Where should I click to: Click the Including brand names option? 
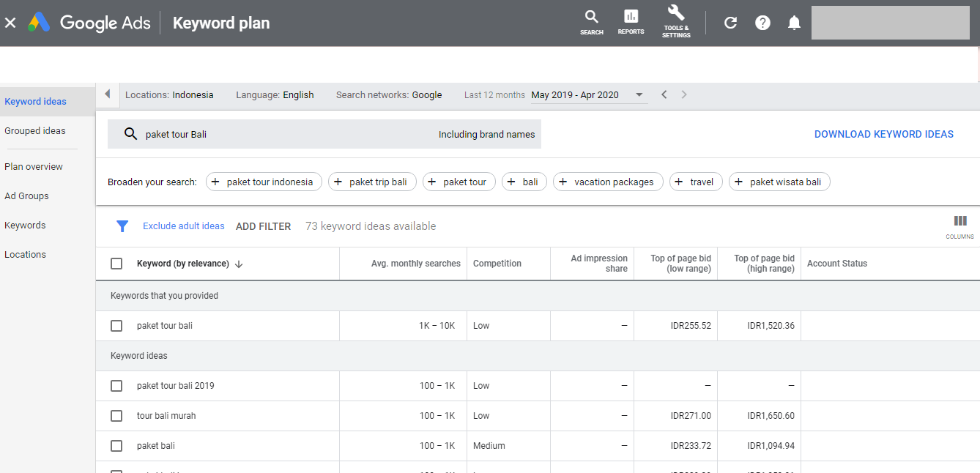pyautogui.click(x=486, y=135)
